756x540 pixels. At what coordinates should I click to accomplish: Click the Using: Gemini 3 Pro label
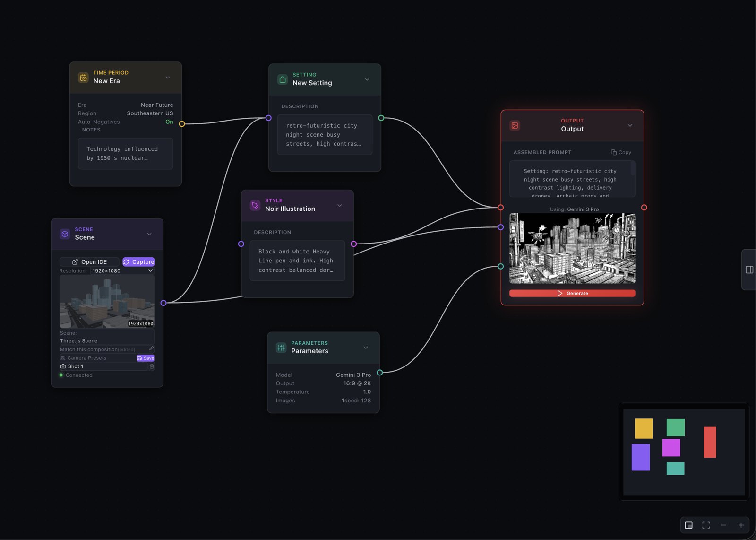(x=574, y=209)
